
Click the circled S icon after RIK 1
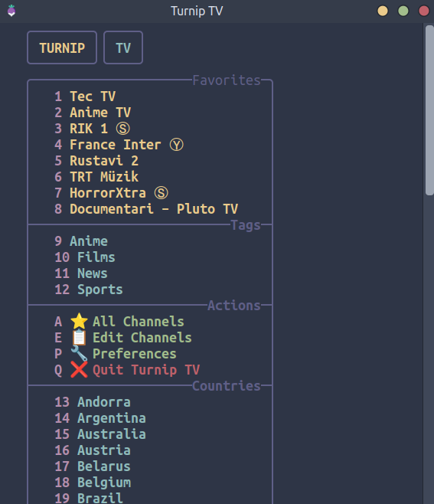point(123,129)
